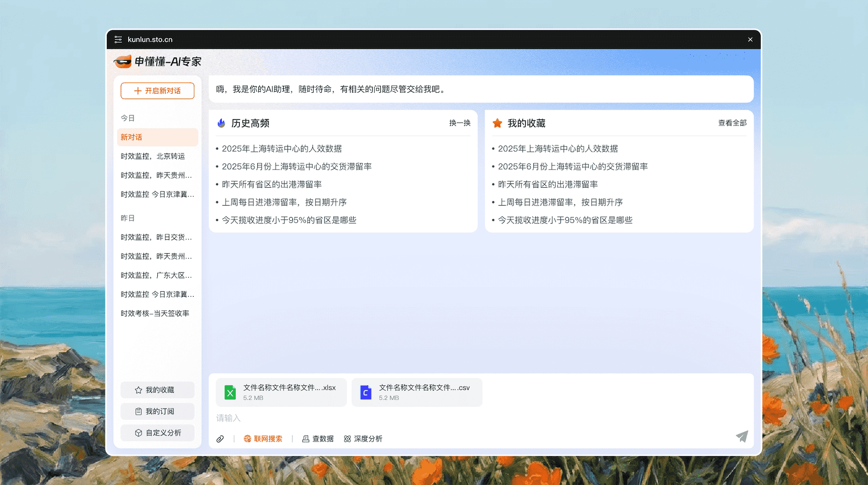Open yesterday's 时效监控，昨天贵州 conversation
868x485 pixels.
156,256
